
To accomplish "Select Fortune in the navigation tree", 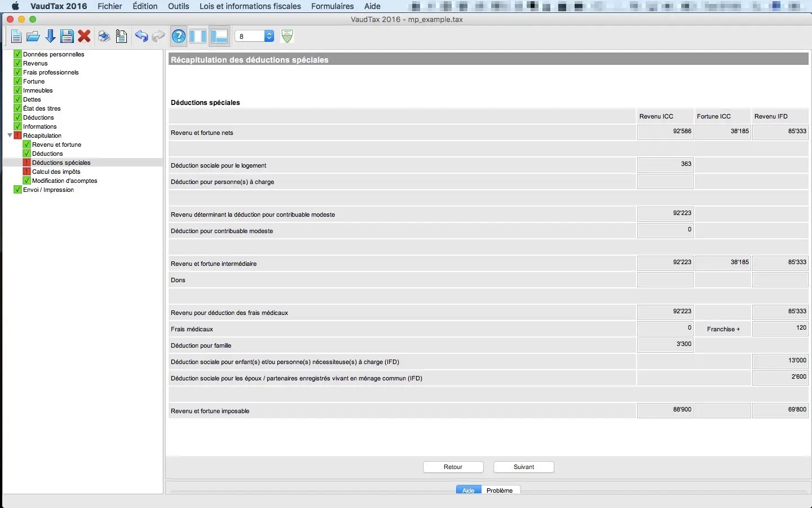I will [34, 81].
